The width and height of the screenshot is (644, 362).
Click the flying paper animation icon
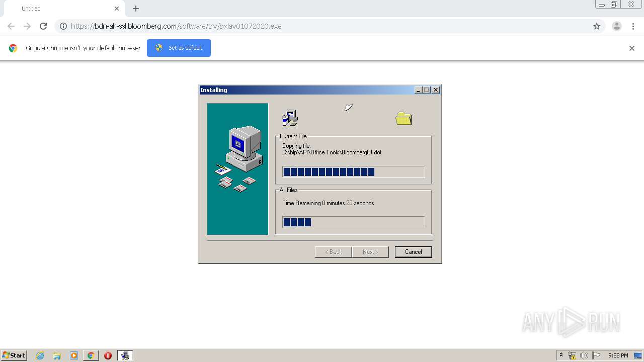(x=348, y=107)
